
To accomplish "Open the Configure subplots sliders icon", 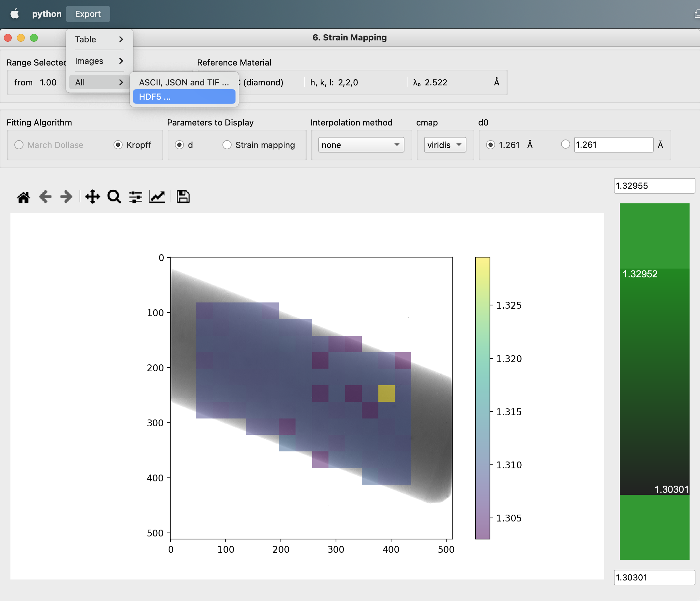I will tap(135, 197).
